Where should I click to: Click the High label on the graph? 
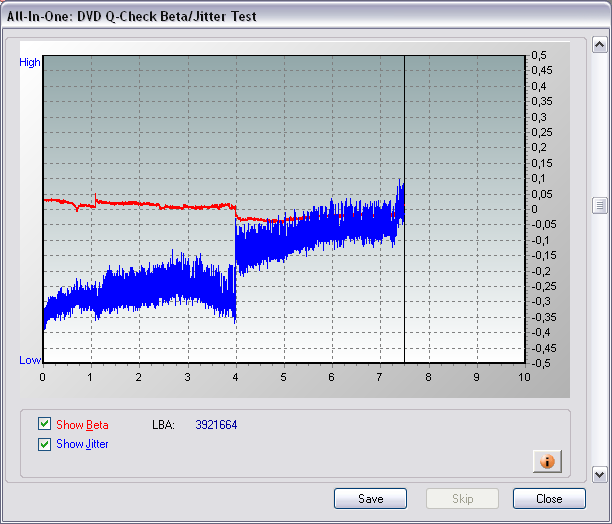point(30,62)
